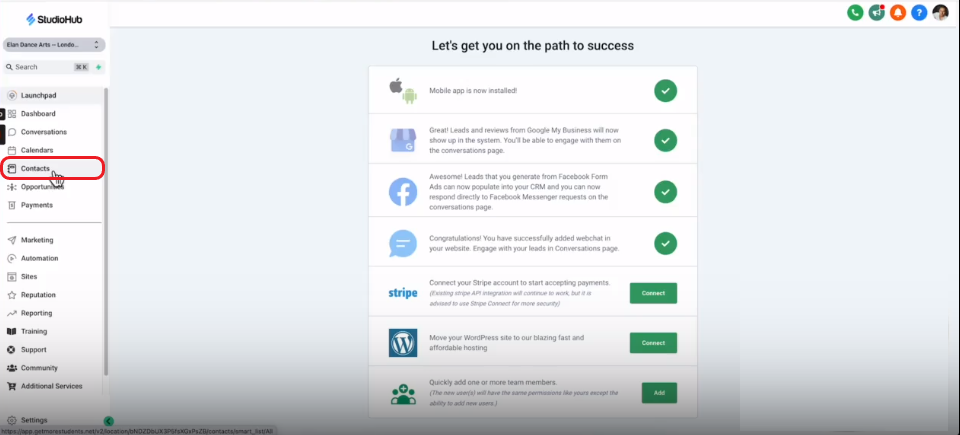Image resolution: width=960 pixels, height=435 pixels.
Task: Collapse the sidebar with the green arrow
Action: point(108,421)
